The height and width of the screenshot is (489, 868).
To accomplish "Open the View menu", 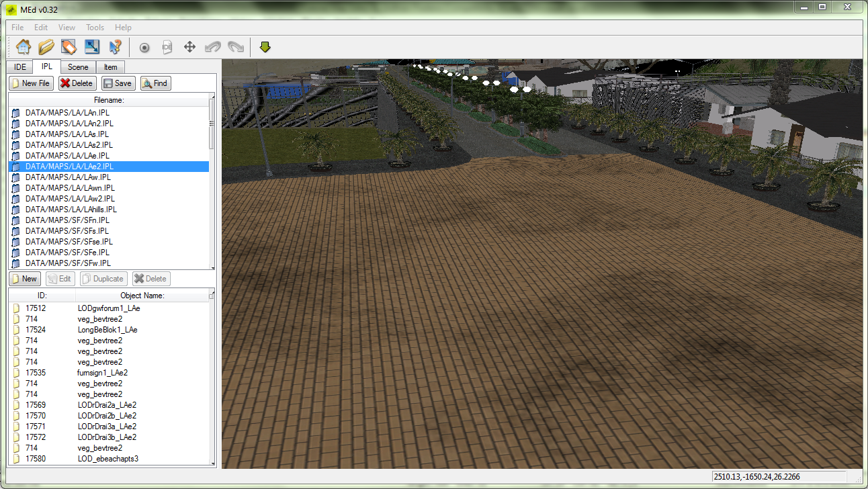I will 67,28.
